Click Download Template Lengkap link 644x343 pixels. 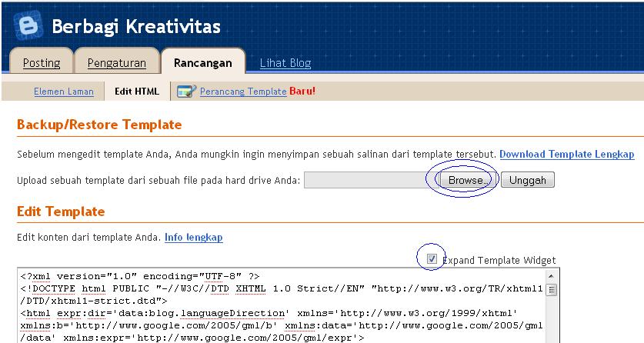click(x=567, y=155)
